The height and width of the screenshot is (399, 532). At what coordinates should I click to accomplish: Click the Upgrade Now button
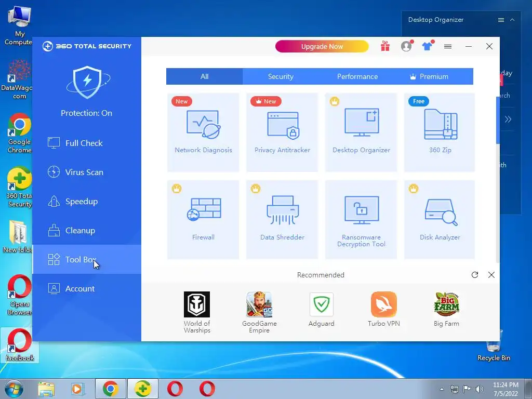pyautogui.click(x=322, y=46)
